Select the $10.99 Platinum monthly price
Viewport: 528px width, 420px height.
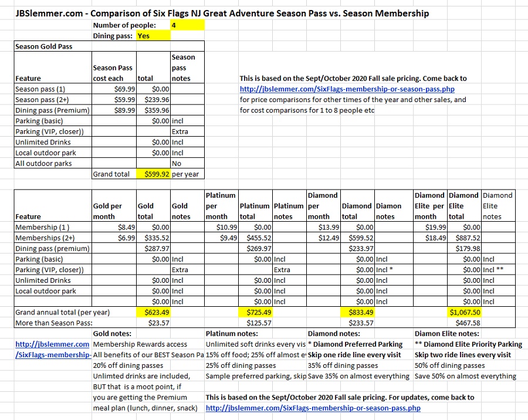coord(221,228)
